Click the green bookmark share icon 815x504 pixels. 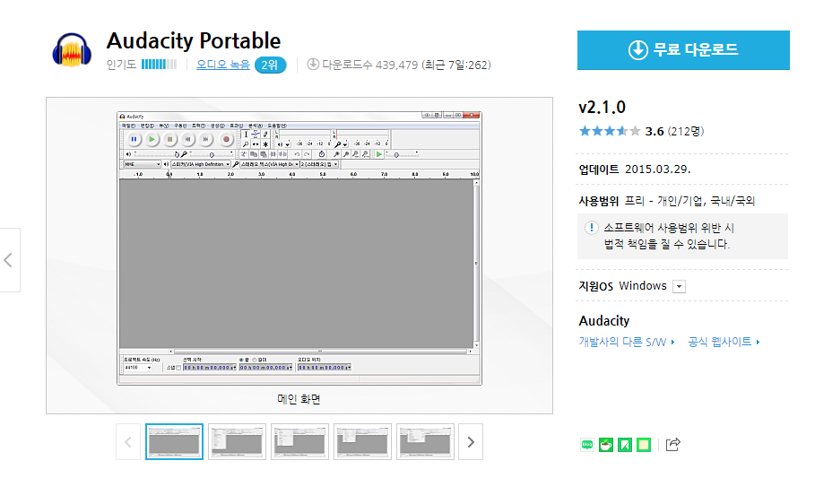(625, 445)
